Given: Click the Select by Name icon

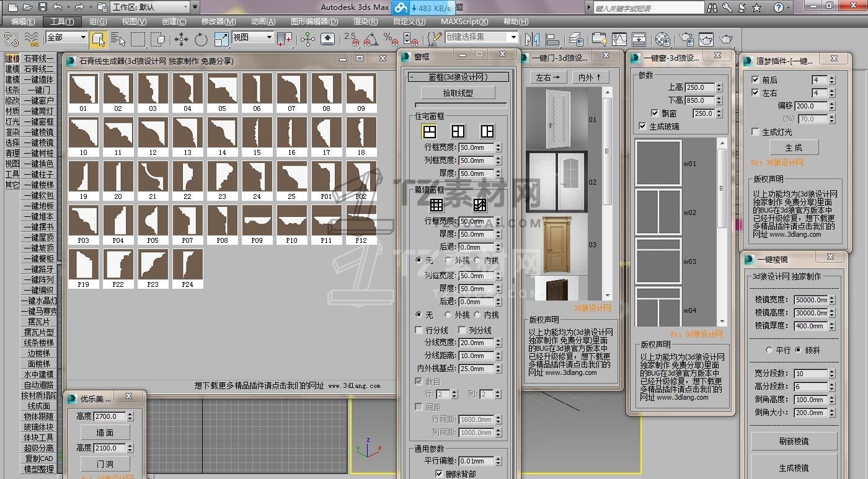Looking at the screenshot, I should coord(117,40).
